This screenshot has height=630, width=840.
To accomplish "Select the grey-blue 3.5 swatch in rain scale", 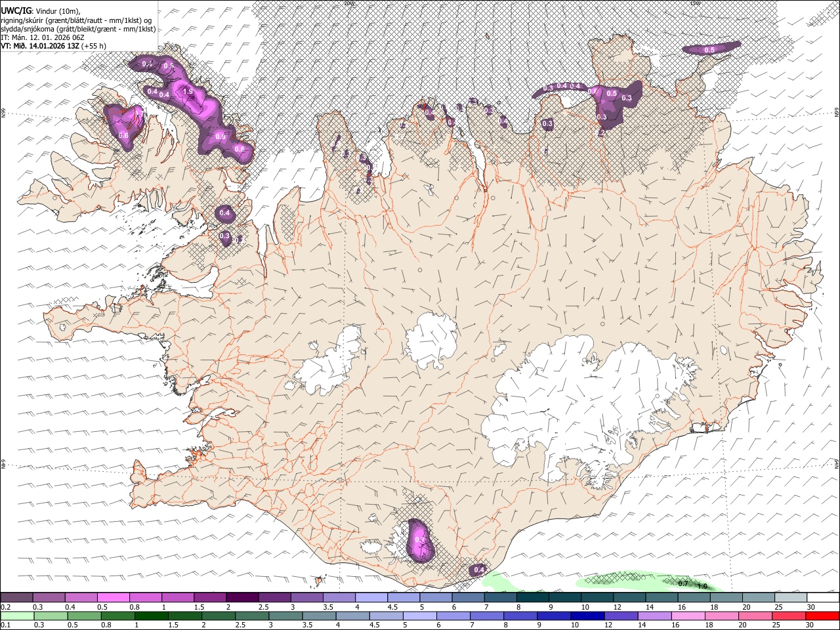I will pos(319,616).
